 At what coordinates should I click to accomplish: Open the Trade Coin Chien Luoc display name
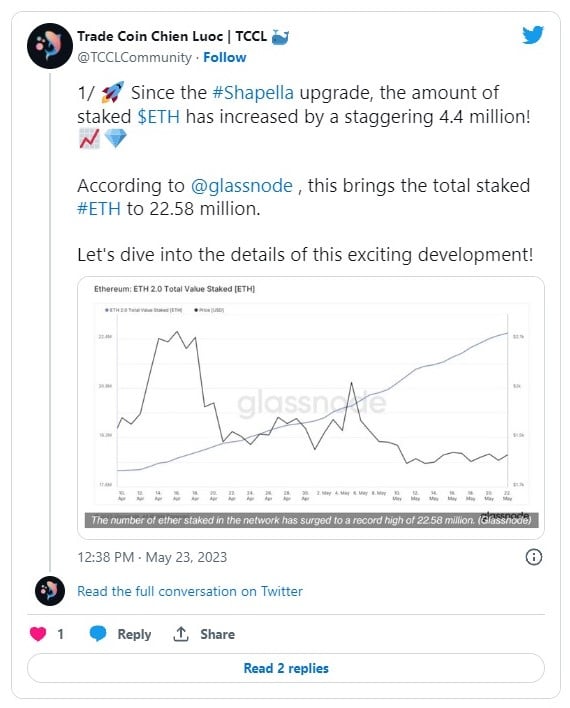[150, 36]
